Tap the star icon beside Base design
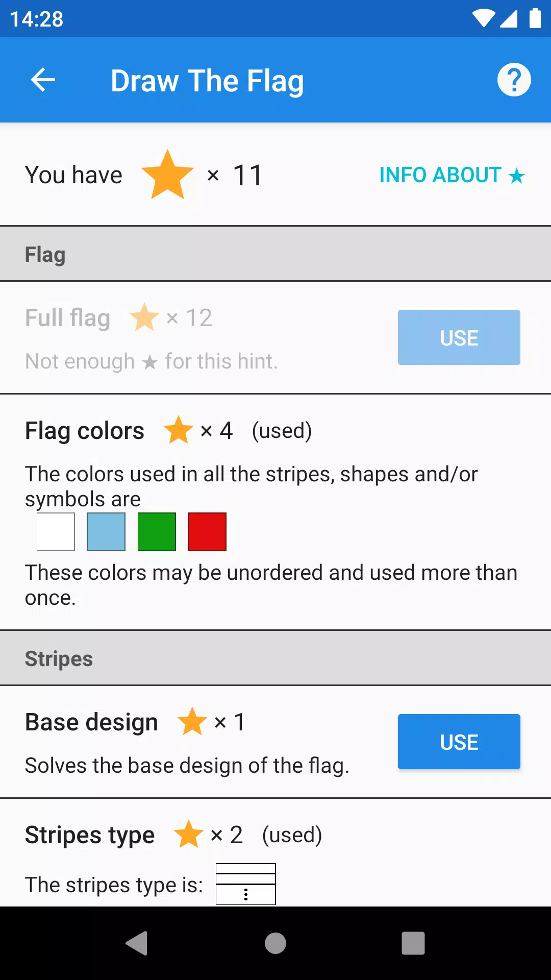551x980 pixels. coord(192,722)
